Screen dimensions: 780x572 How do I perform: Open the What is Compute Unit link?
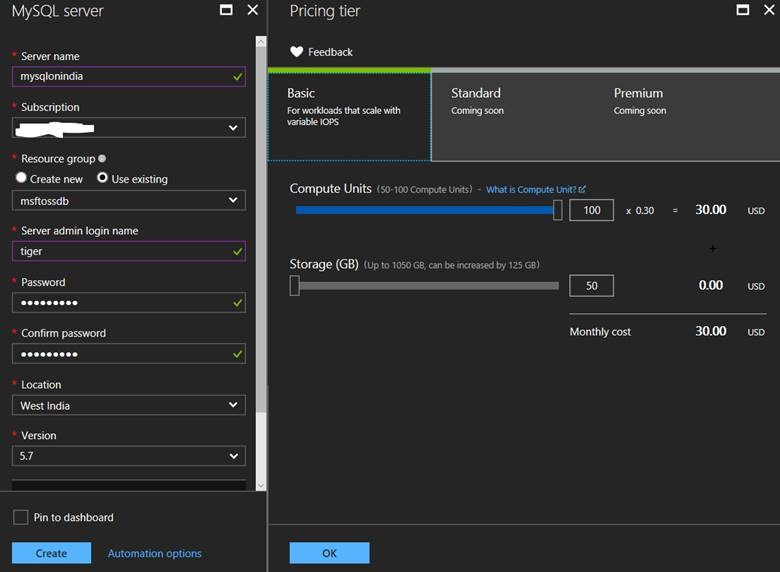coord(535,189)
